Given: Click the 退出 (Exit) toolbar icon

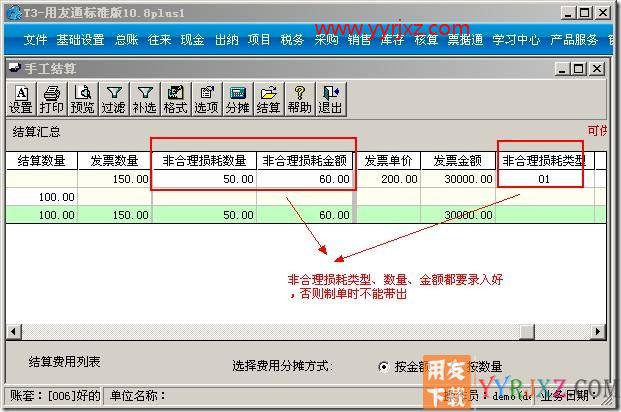Looking at the screenshot, I should pyautogui.click(x=331, y=99).
